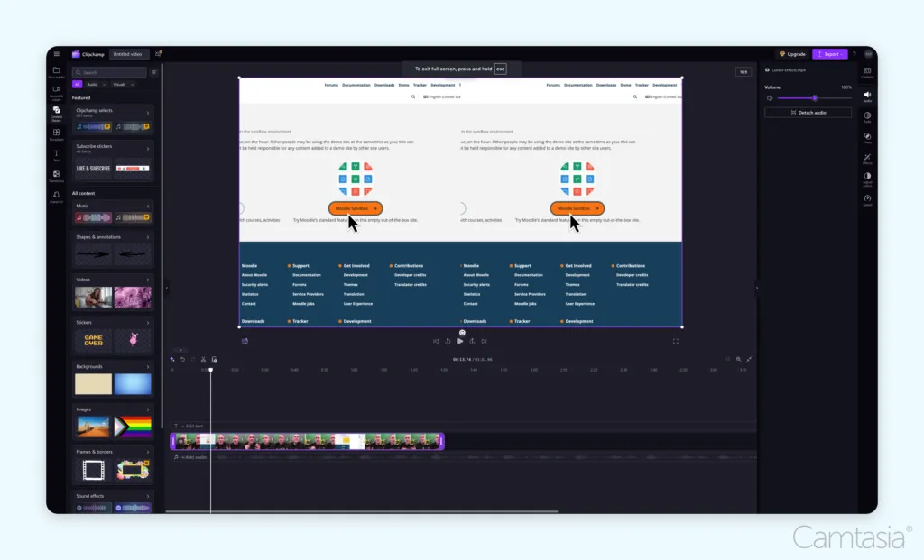The image size is (924, 560).
Task: Click the redo icon in the timeline toolbar
Action: [x=193, y=359]
